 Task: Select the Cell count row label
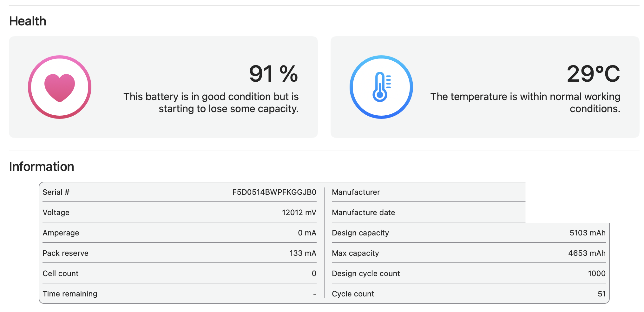61,274
